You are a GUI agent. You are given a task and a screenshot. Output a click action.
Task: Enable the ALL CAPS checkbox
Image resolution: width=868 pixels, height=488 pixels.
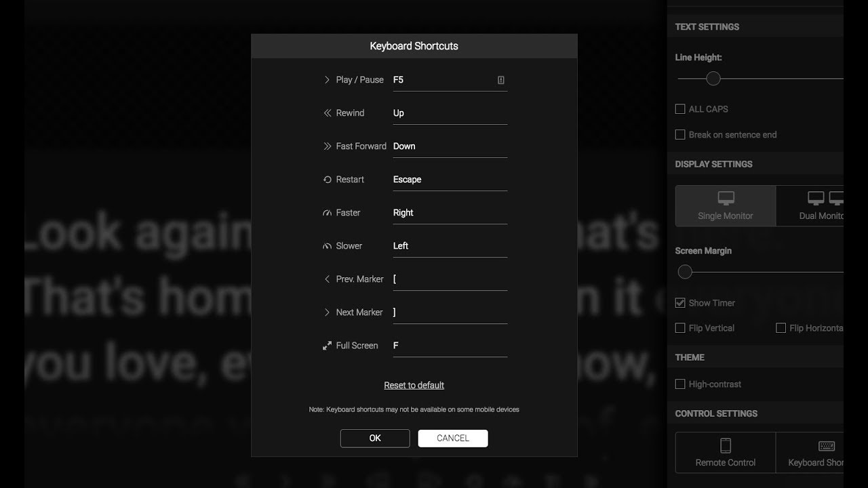coord(680,108)
